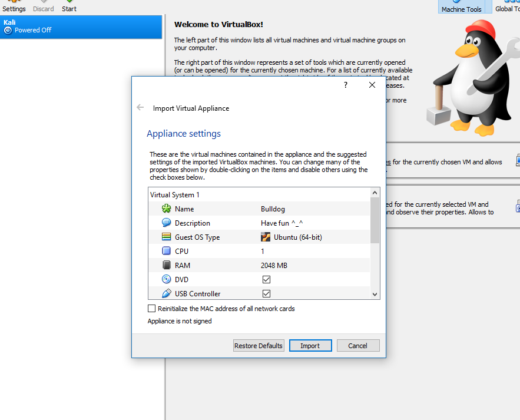Select the Virtual System 1 header row

[x=259, y=195]
